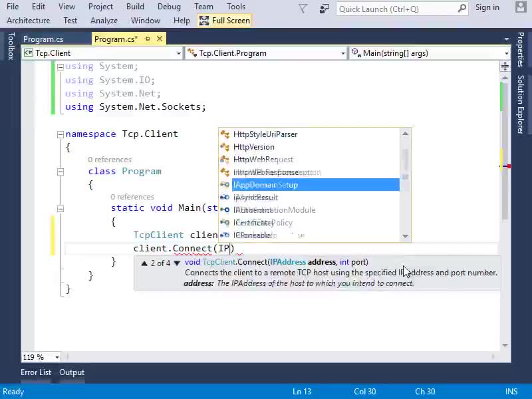Open the 119 % zoom dropdown
The image size is (532, 399).
pos(57,357)
